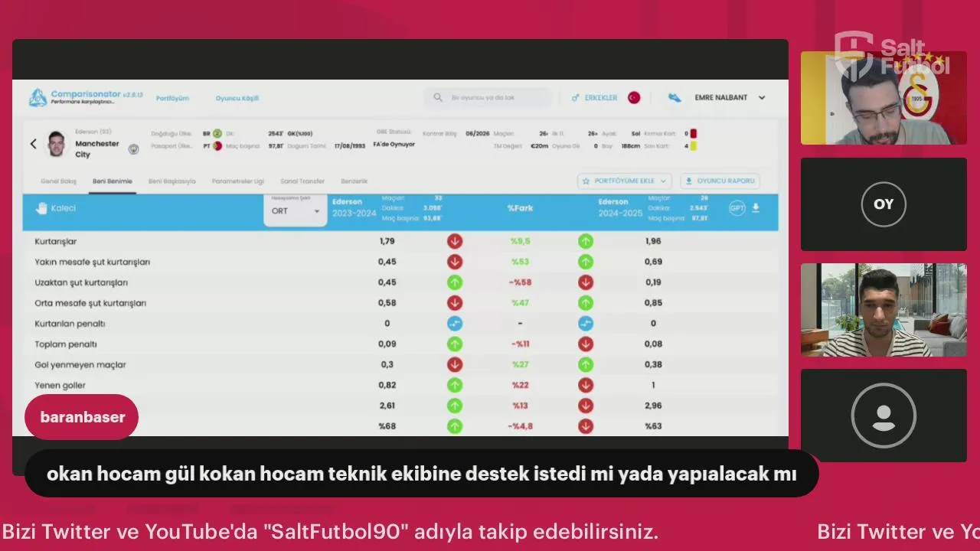Click the green up arrow beside 0,09
Viewport: 980px width, 551px height.
pyautogui.click(x=455, y=344)
